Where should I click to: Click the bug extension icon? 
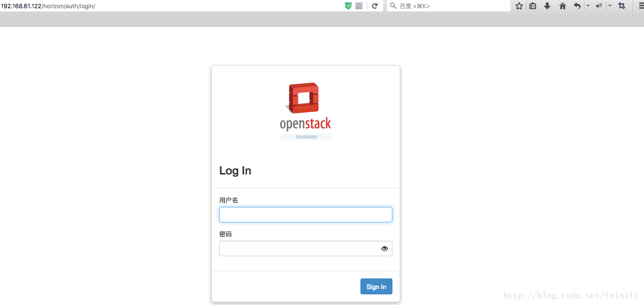coord(599,6)
